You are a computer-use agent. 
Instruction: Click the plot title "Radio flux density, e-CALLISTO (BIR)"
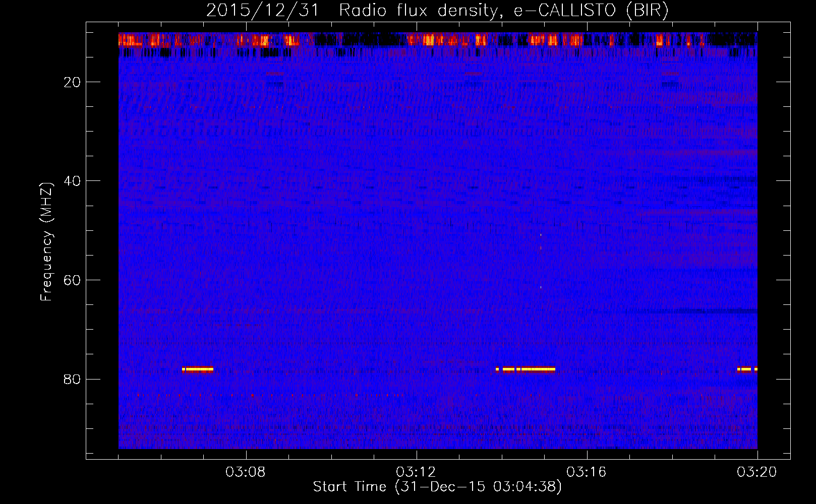504,10
